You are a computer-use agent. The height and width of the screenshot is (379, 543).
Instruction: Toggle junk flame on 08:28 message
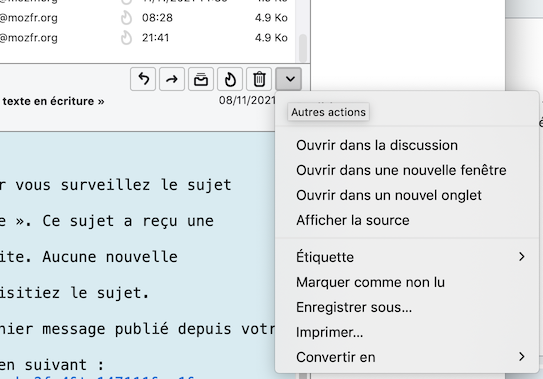[126, 18]
